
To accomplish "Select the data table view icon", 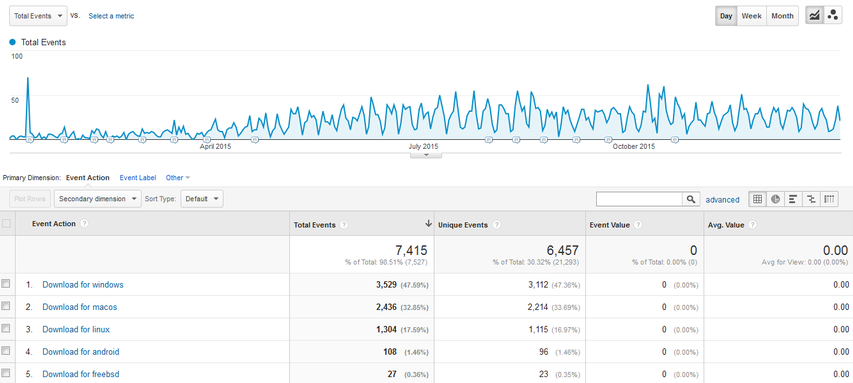I will pyautogui.click(x=757, y=199).
